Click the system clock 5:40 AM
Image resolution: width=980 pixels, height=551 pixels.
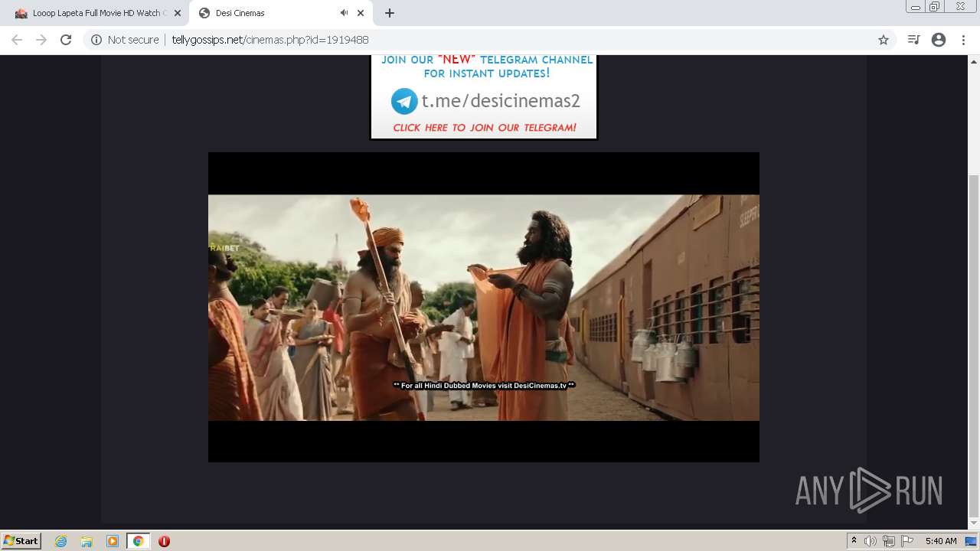pyautogui.click(x=941, y=541)
